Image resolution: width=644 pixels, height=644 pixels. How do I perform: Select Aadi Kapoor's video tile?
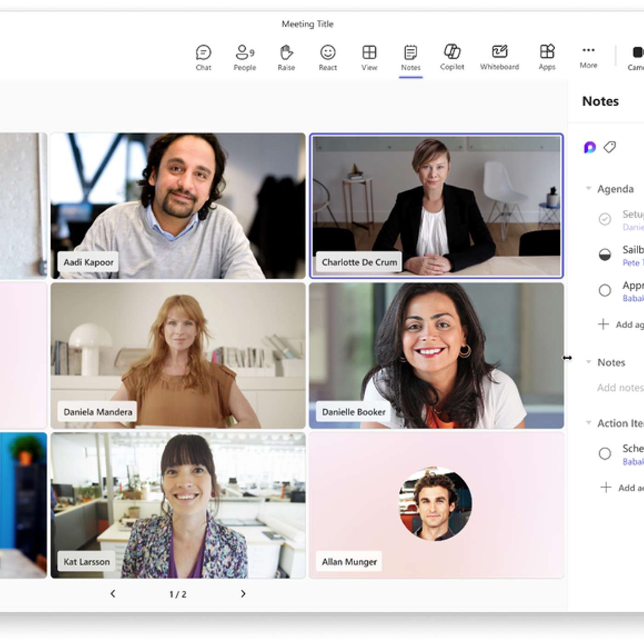pos(178,206)
